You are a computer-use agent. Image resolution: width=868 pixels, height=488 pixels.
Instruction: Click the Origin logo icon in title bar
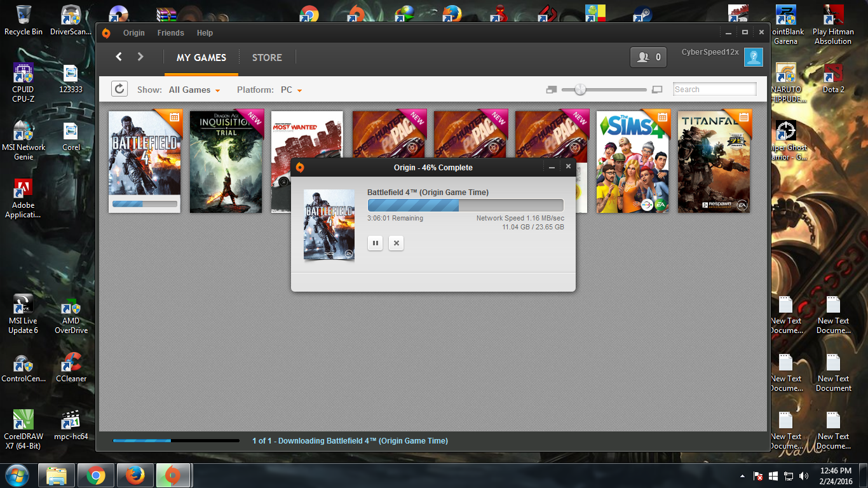(x=106, y=33)
